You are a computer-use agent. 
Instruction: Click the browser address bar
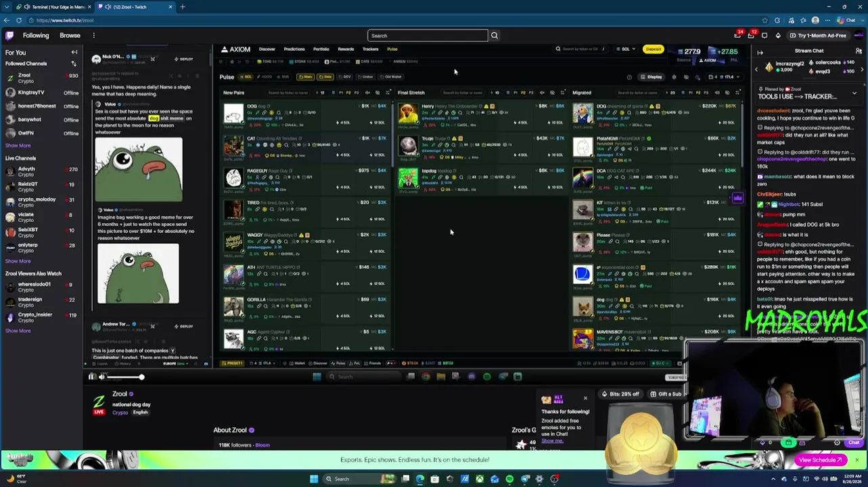pos(392,20)
